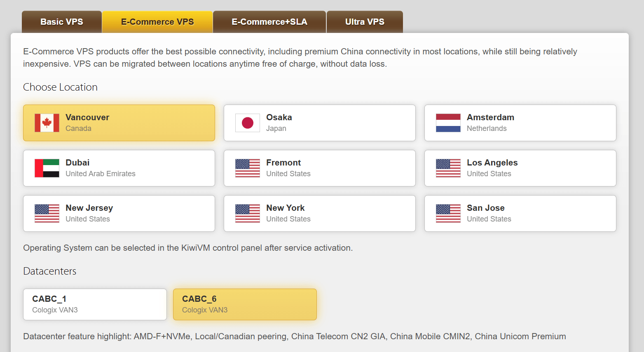
Task: Open the Ultra VPS tab
Action: click(x=365, y=22)
